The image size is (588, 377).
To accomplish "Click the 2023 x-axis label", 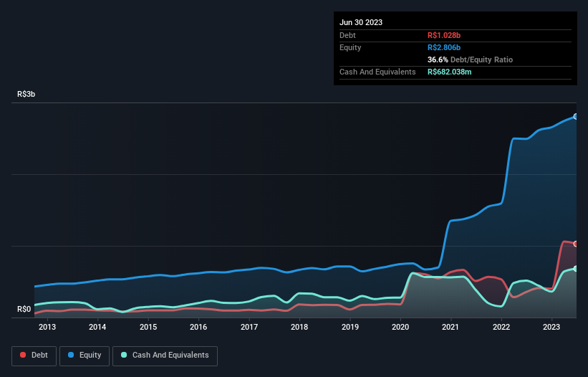I will pos(551,327).
